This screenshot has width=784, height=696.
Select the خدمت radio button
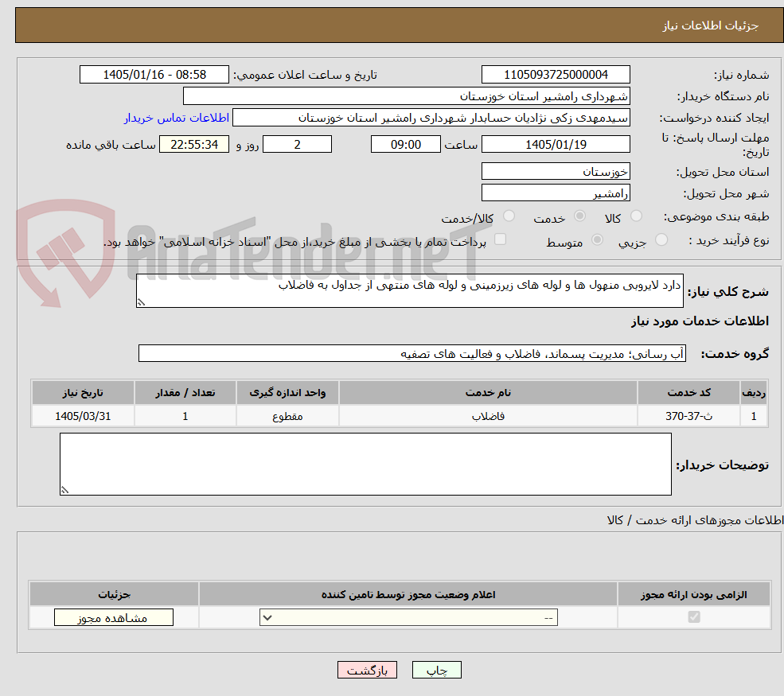(x=579, y=216)
